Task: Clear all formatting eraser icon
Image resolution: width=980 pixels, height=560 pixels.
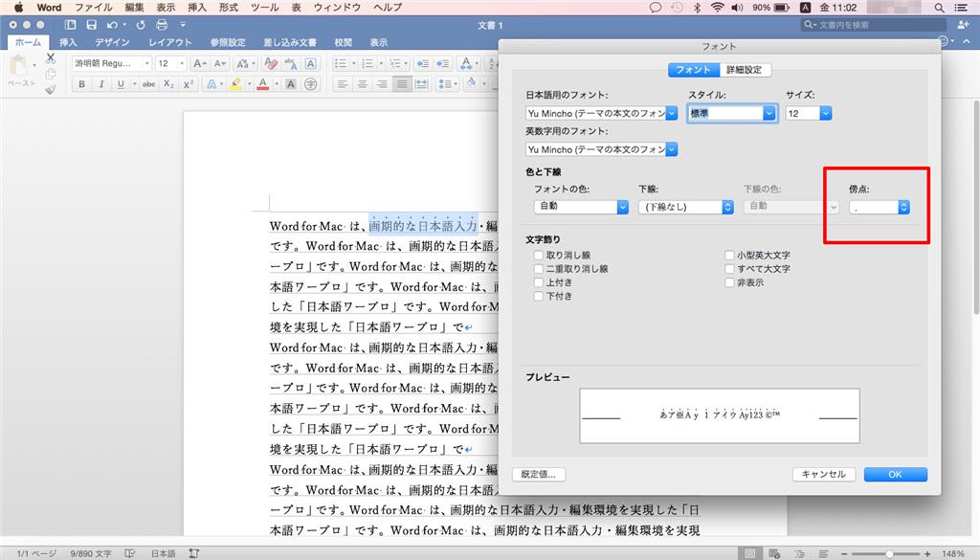Action: pyautogui.click(x=271, y=63)
